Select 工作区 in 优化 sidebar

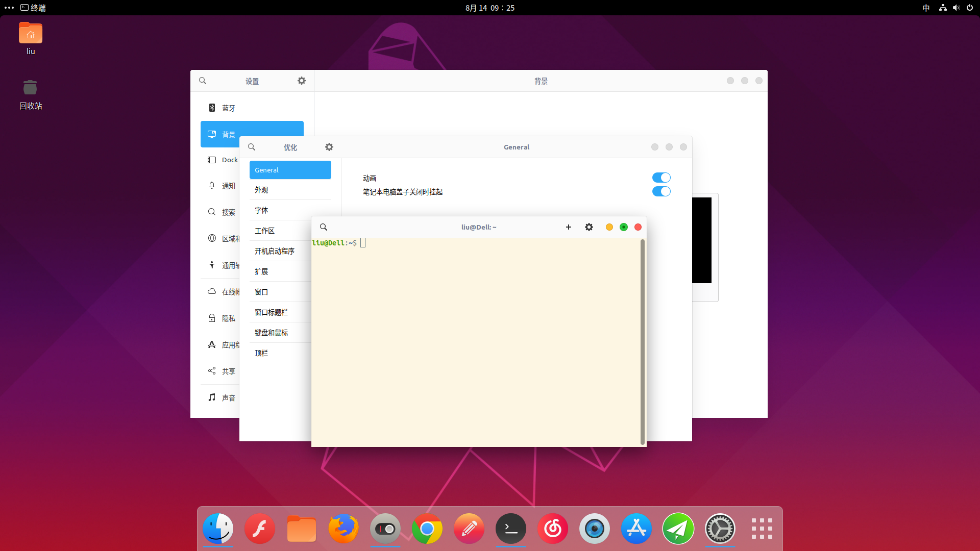click(x=281, y=231)
